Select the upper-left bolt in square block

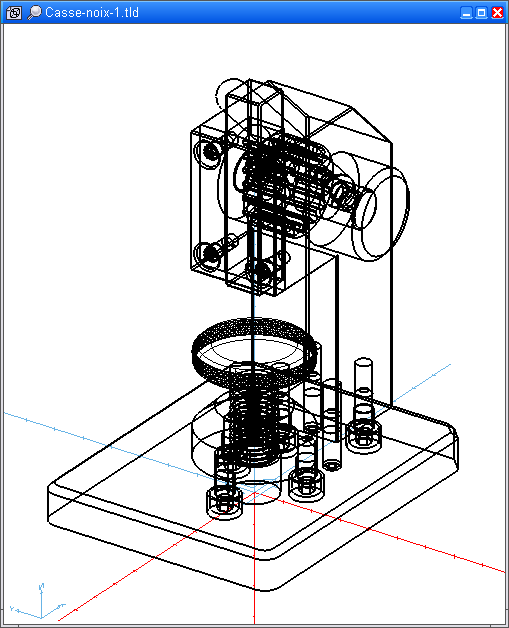pyautogui.click(x=209, y=151)
